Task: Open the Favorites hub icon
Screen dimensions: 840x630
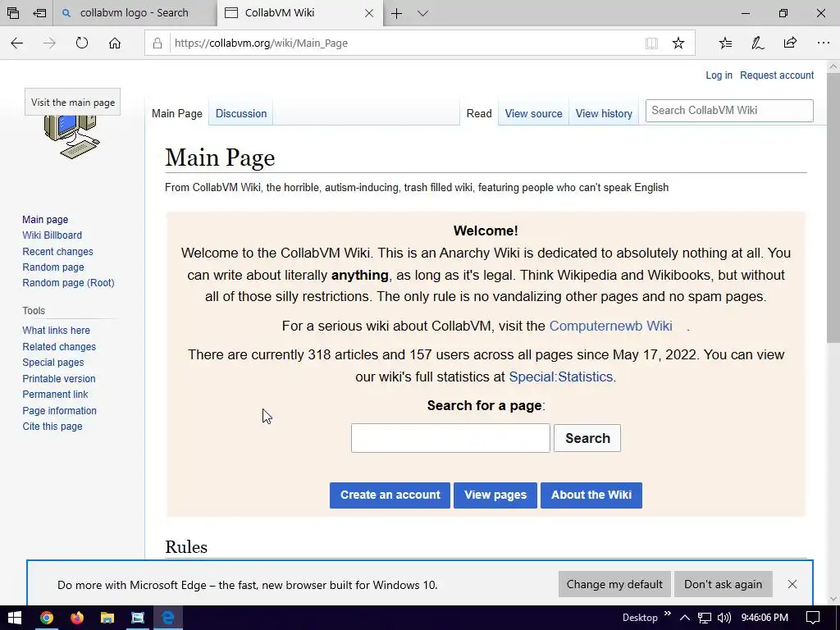Action: (725, 43)
